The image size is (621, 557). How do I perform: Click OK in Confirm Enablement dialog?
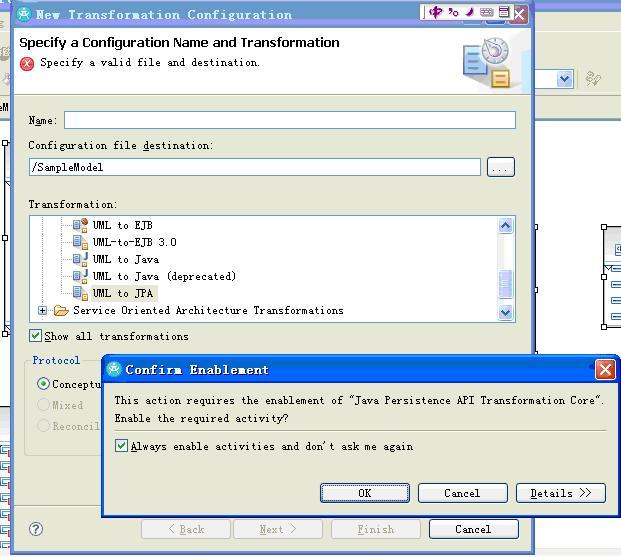pyautogui.click(x=364, y=493)
